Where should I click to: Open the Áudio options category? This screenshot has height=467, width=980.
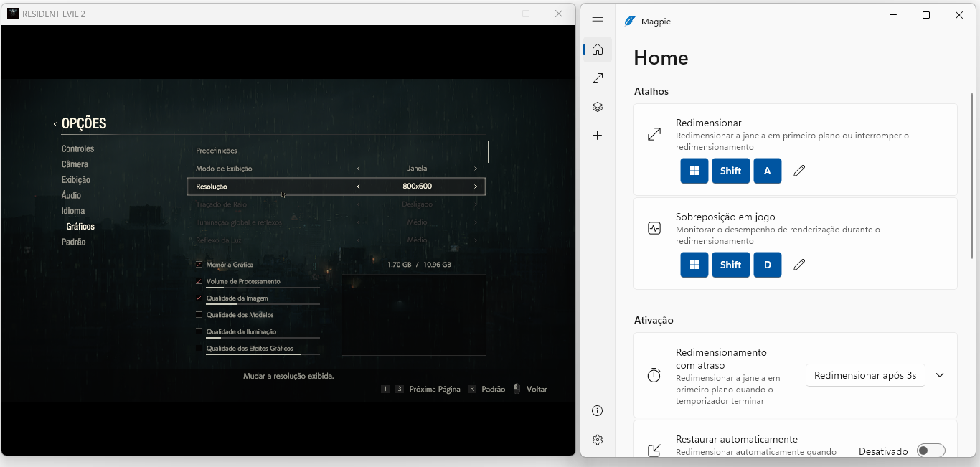point(71,195)
